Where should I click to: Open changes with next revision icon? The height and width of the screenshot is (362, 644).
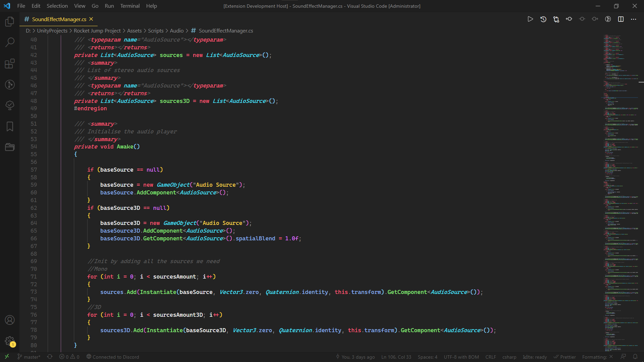click(x=595, y=19)
